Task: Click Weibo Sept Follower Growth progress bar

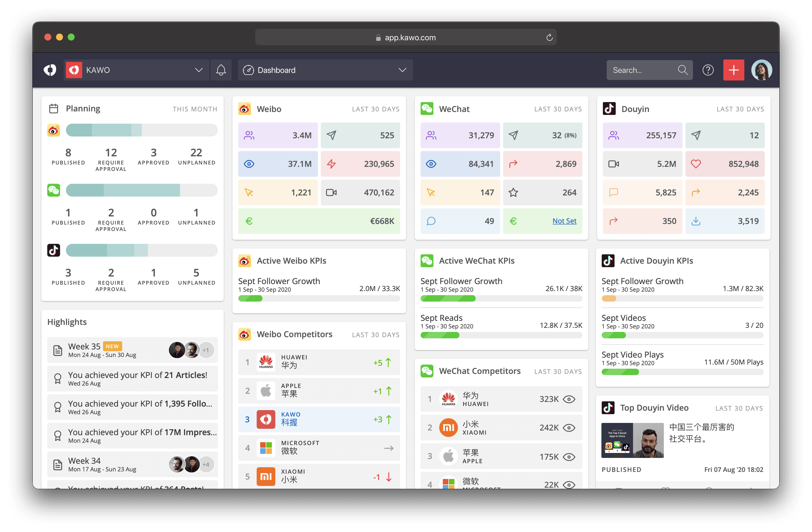Action: click(x=319, y=299)
